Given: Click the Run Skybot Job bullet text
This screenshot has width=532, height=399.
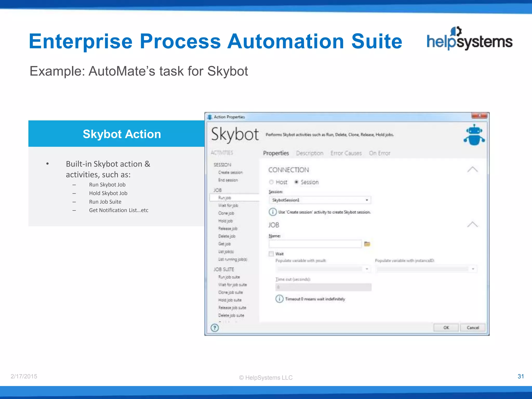Looking at the screenshot, I should pyautogui.click(x=107, y=185).
